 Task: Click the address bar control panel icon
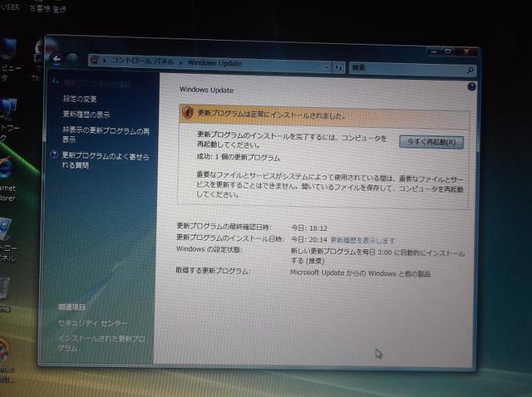coord(95,61)
